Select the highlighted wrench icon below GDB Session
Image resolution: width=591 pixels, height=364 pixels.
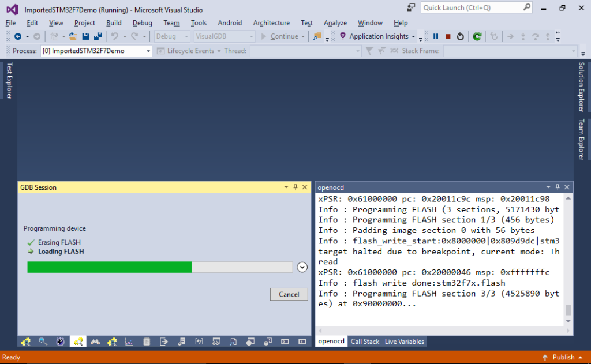point(78,341)
